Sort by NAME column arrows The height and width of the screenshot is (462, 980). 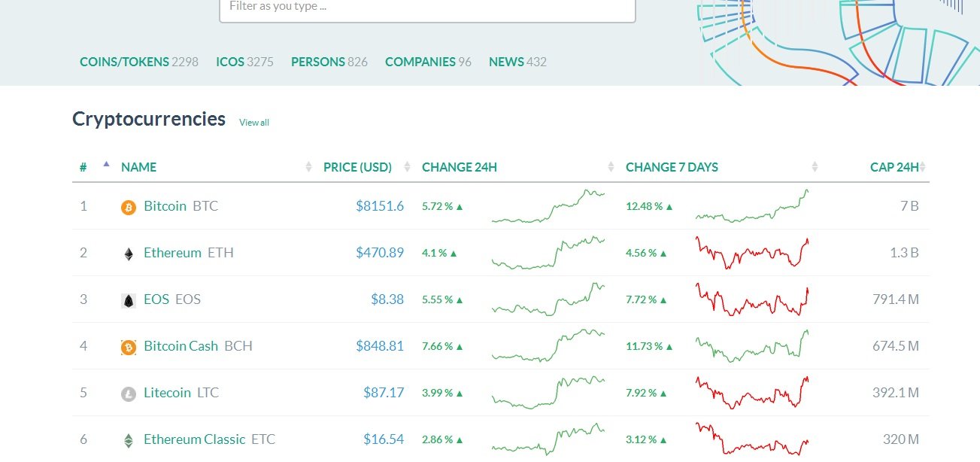coord(308,167)
